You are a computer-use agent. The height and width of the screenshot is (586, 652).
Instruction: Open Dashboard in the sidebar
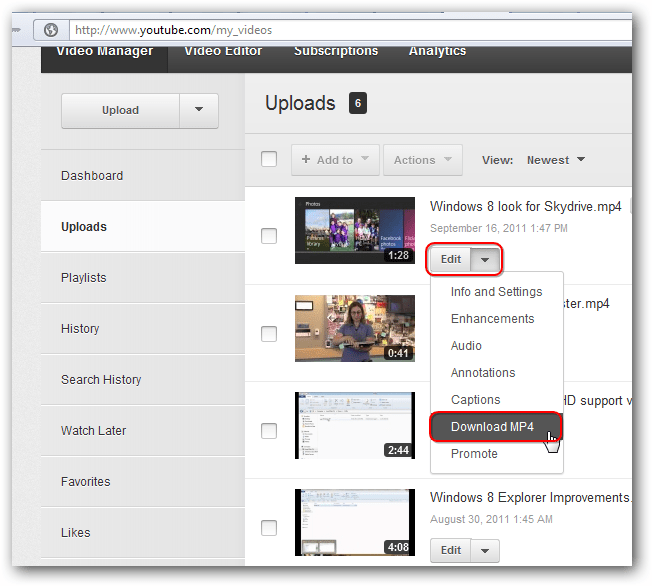[143, 176]
